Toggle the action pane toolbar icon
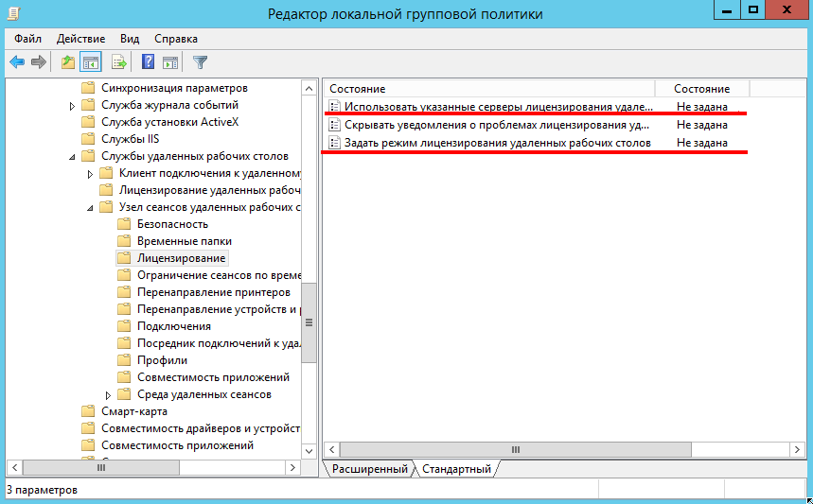Viewport: 813px width, 504px height. point(170,62)
